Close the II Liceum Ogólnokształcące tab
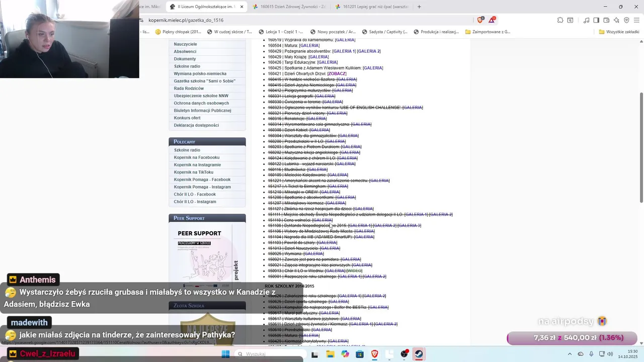This screenshot has width=644, height=362. [242, 7]
